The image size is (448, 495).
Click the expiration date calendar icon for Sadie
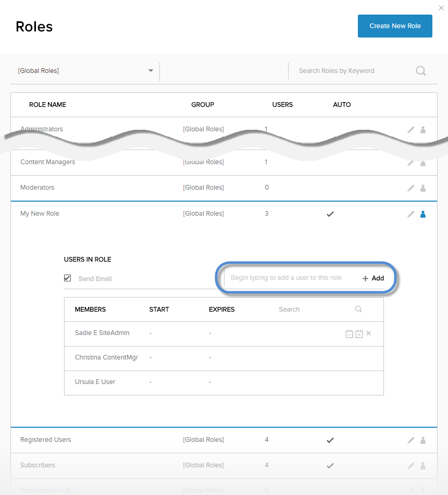(x=359, y=333)
